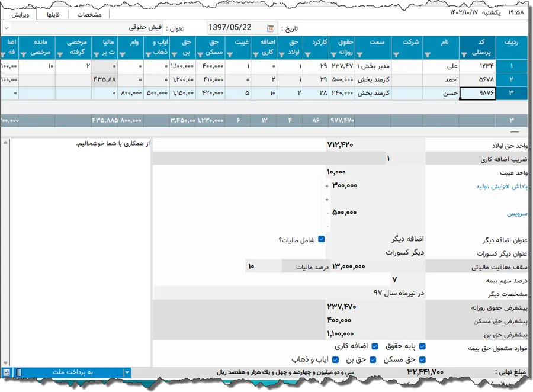
Task: Toggle the حق بن insurance checkbox
Action: pyautogui.click(x=373, y=359)
